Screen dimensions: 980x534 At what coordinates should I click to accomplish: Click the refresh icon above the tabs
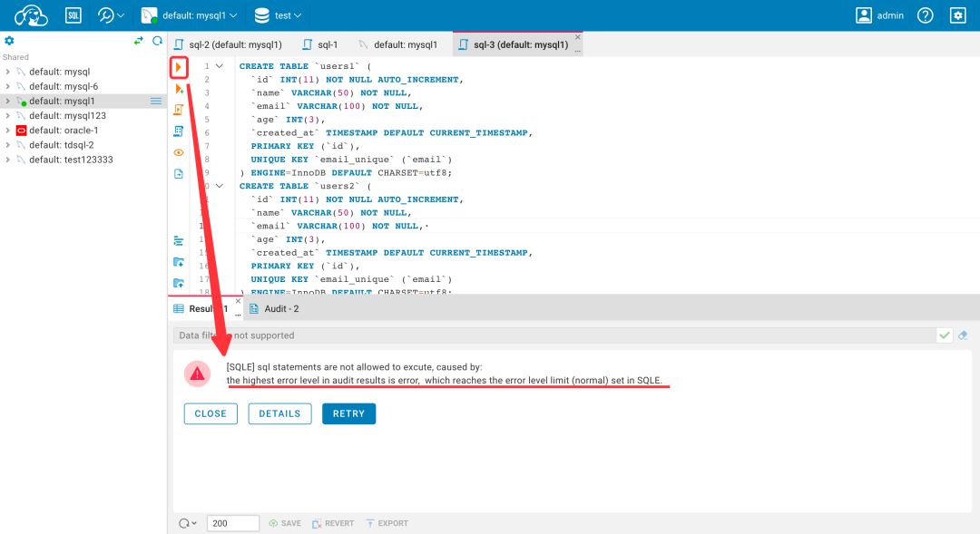point(156,41)
